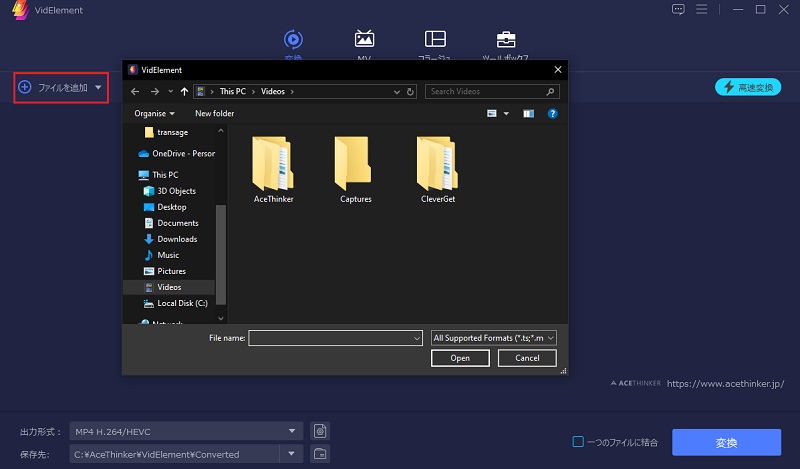800x469 pixels.
Task: Select Videos in sidebar
Action: [169, 287]
